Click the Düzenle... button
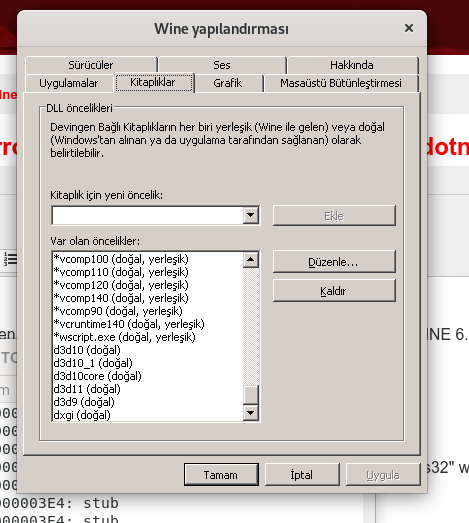This screenshot has width=469, height=523. (334, 262)
